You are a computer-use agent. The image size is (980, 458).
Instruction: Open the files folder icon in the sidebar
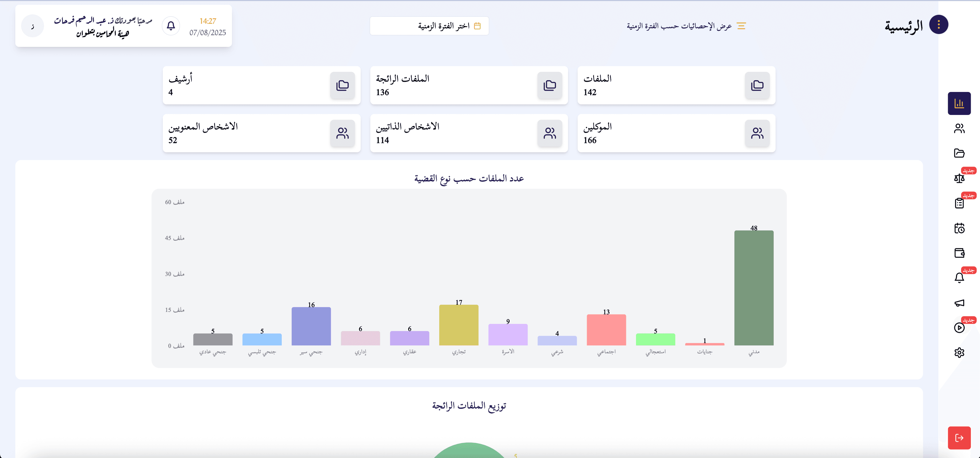coord(960,153)
